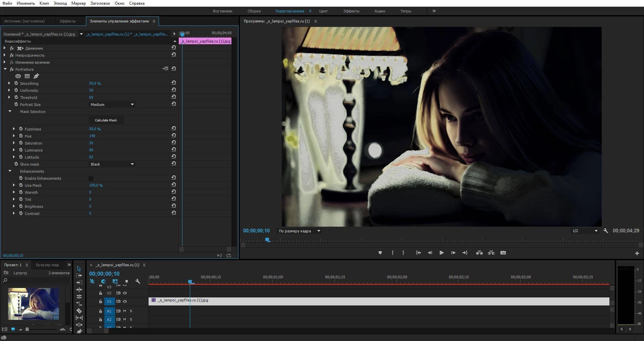Toggle Linked Selection in the timeline
644x341 pixels.
click(x=115, y=281)
